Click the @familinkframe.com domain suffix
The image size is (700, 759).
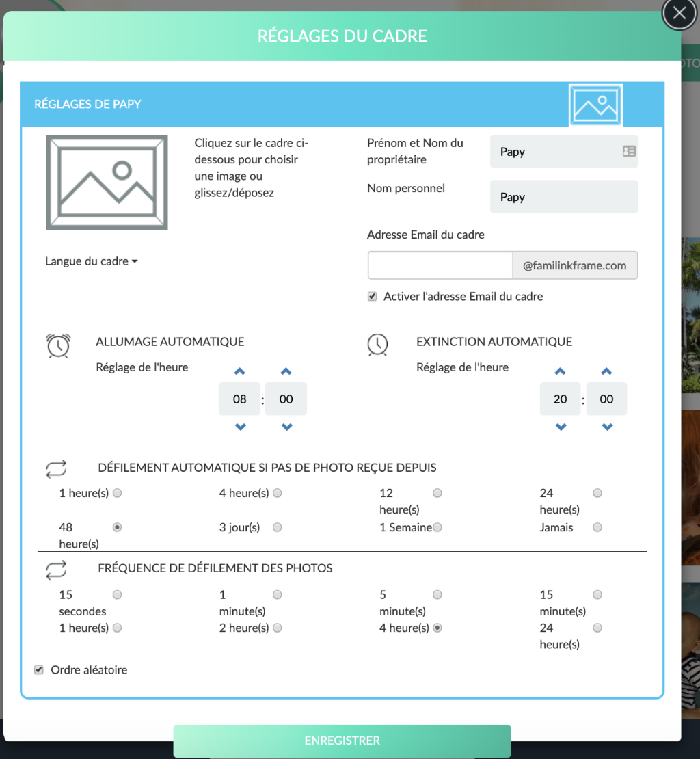click(x=575, y=265)
